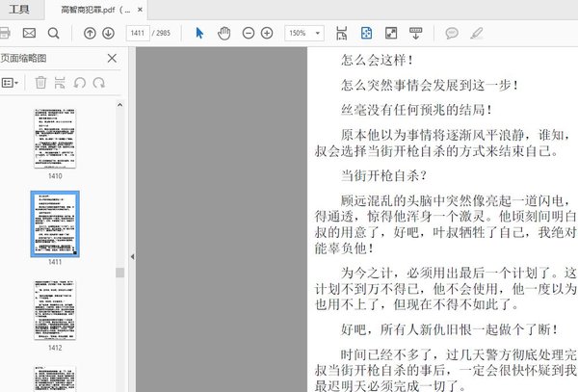Select page 1412 thumbnail
The width and height of the screenshot is (578, 392).
55,310
